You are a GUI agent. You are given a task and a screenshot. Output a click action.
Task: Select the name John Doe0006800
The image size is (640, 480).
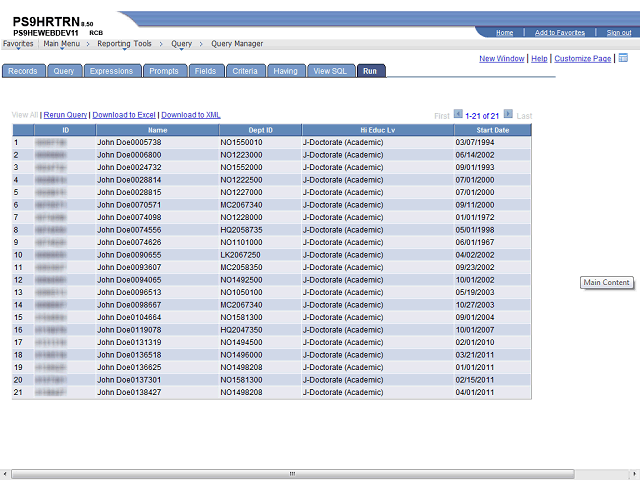(x=129, y=155)
